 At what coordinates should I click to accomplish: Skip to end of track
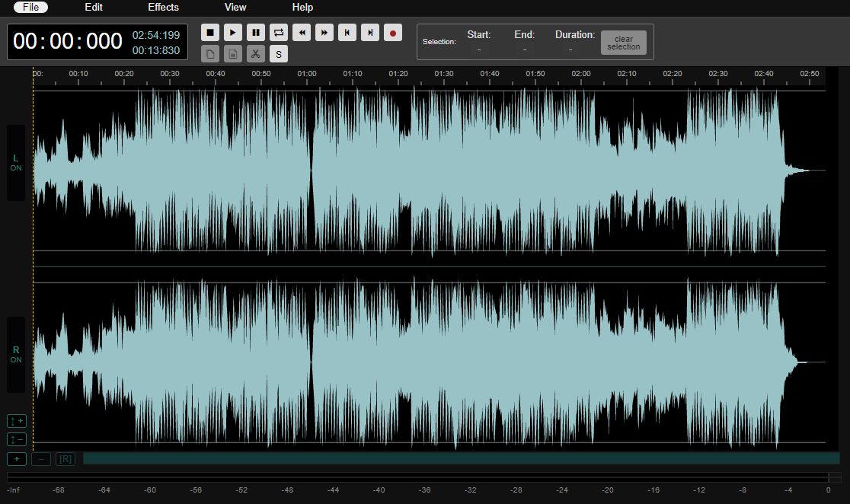tap(369, 32)
